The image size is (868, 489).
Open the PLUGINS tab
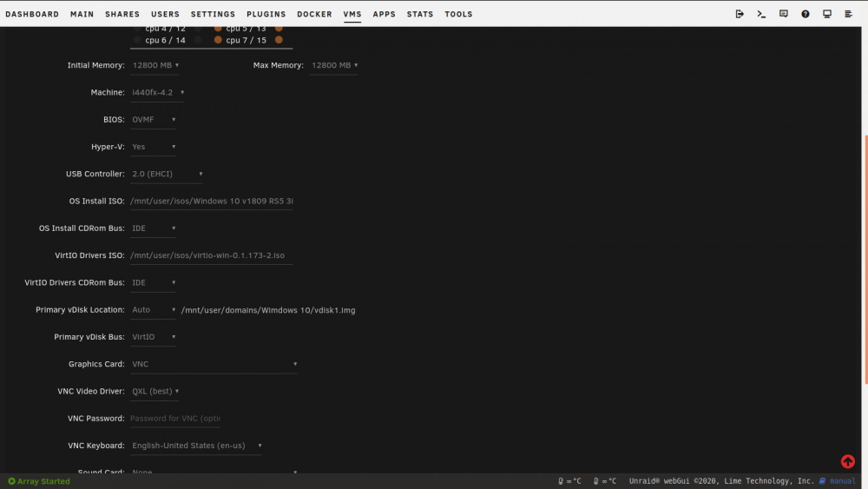point(266,14)
